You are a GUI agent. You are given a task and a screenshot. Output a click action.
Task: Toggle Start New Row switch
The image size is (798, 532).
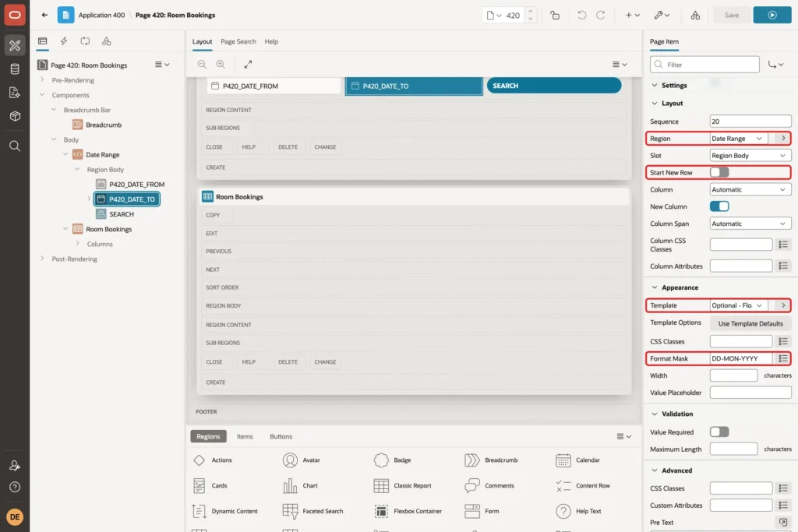pos(719,172)
